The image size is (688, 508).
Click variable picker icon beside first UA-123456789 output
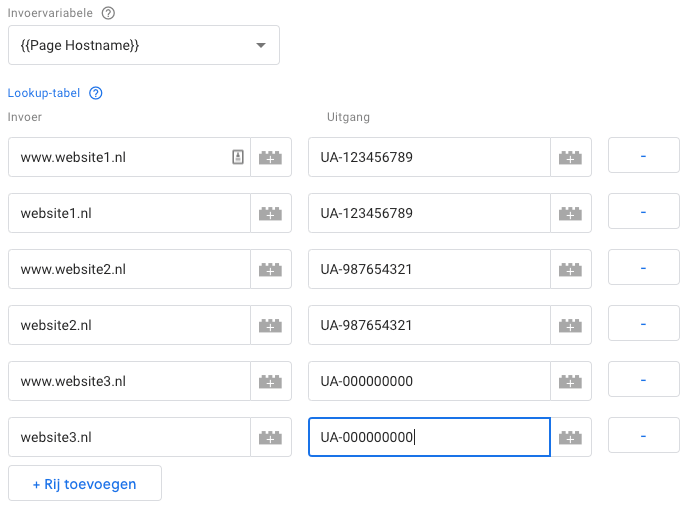[x=571, y=157]
